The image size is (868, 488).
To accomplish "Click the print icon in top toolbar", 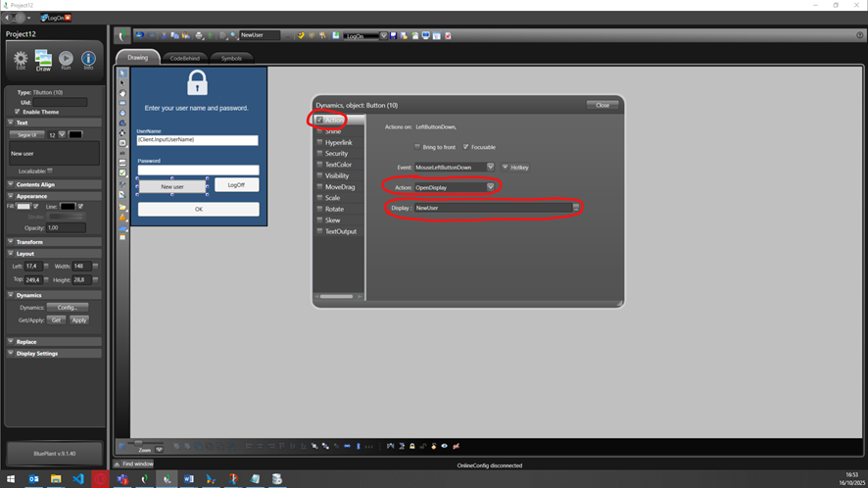I will pos(200,35).
